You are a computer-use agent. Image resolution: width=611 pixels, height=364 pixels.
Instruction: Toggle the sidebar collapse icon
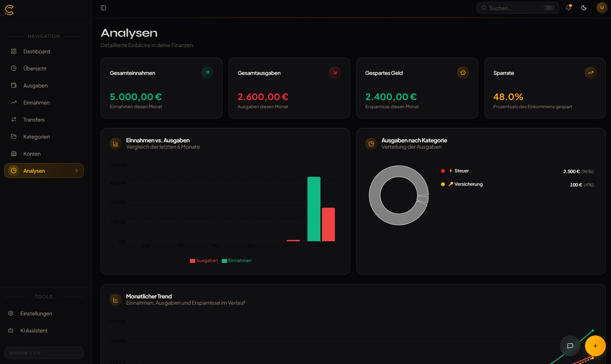[x=104, y=8]
